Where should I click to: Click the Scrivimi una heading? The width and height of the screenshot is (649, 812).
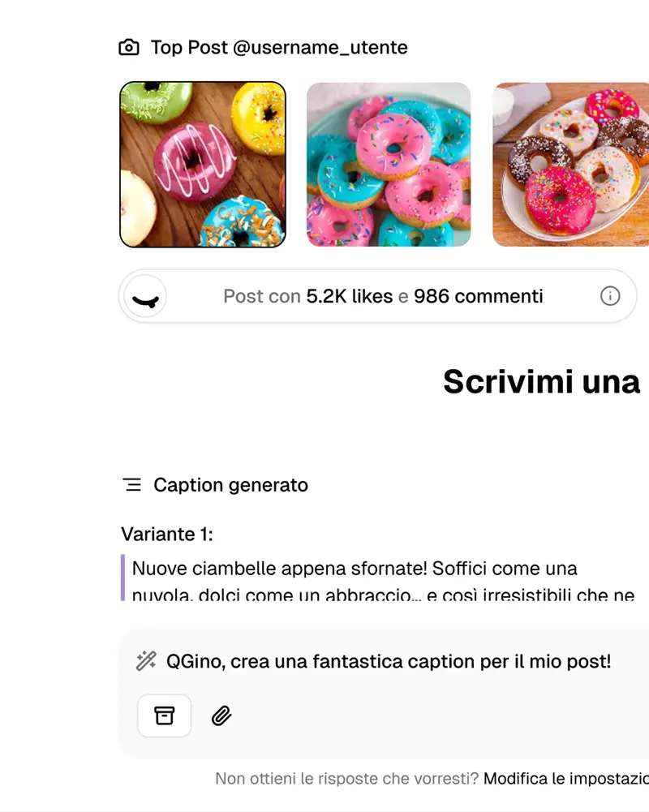point(542,381)
